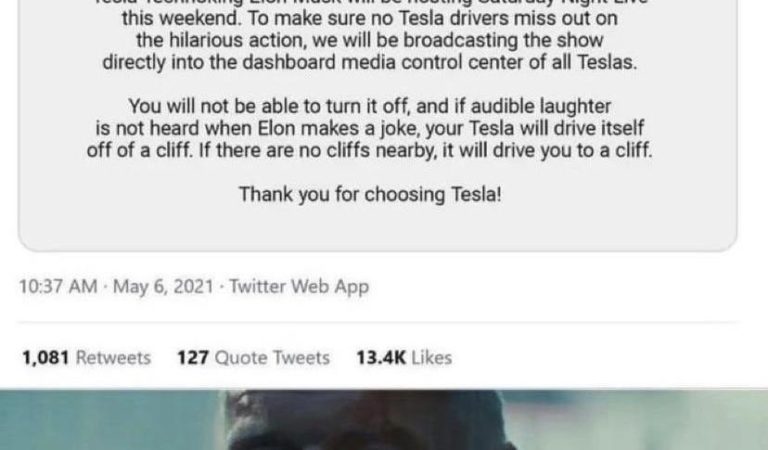Click the dashboard media control center line
Screen dimensions: 768x450
click(370, 63)
